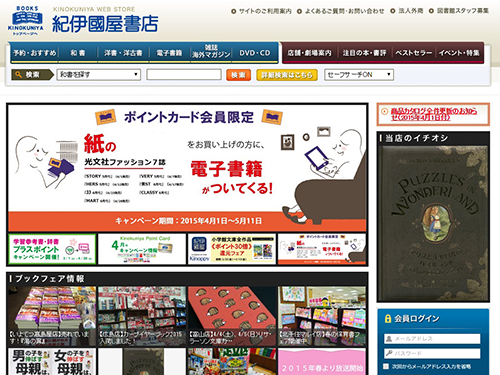
Task: Select the Kinoppy 小学館文庫 ポイント30倍 thumbnail
Action: click(232, 249)
